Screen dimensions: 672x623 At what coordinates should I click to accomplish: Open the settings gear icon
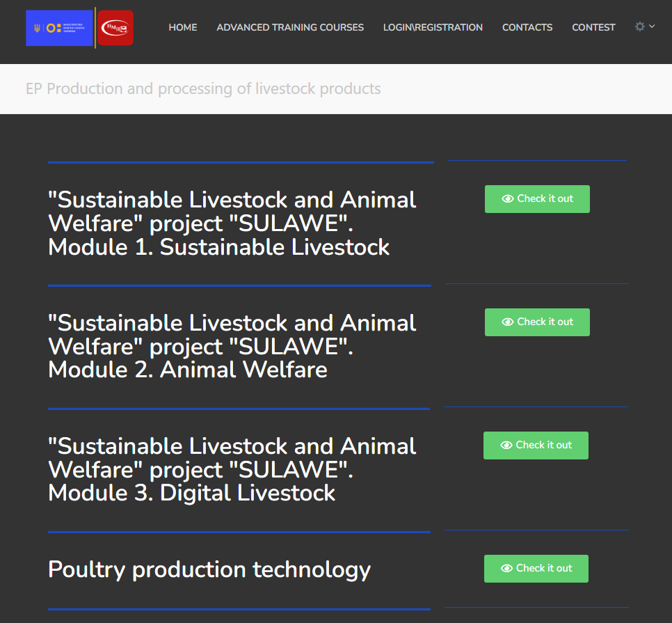(640, 26)
